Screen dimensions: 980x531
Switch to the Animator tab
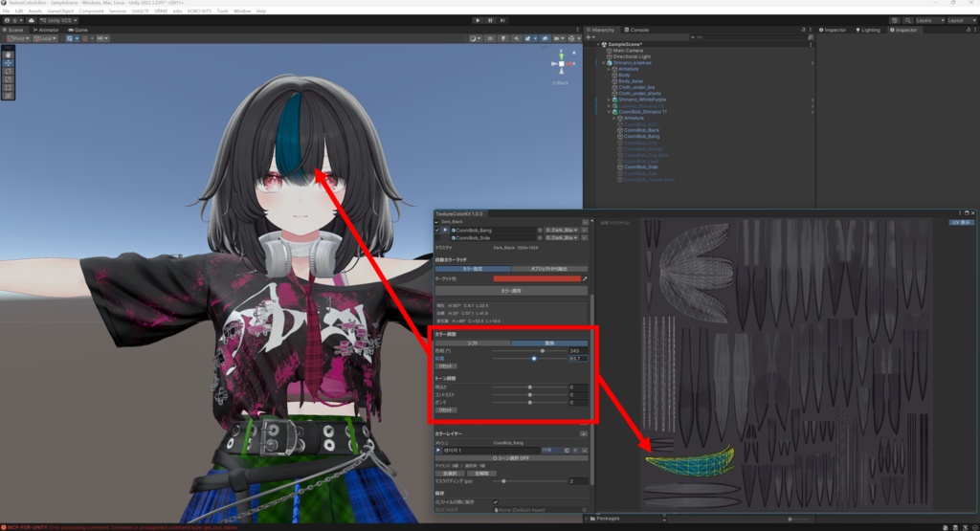point(46,30)
